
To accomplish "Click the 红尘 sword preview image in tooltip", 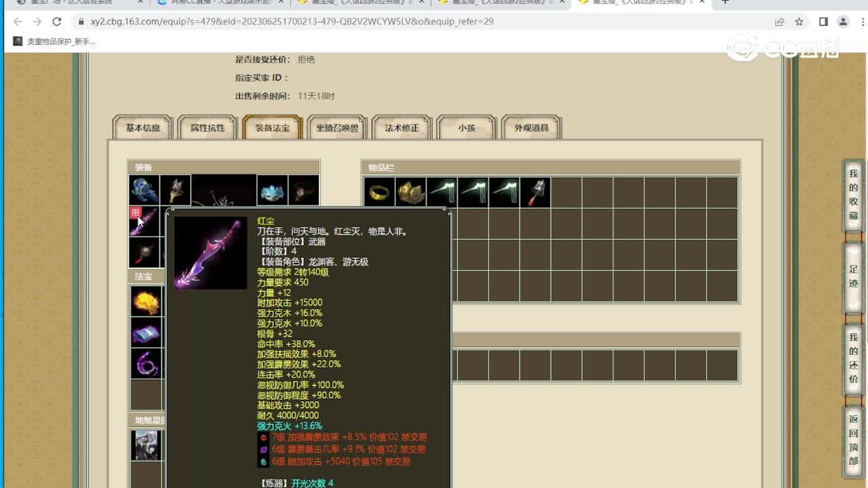I will (211, 253).
